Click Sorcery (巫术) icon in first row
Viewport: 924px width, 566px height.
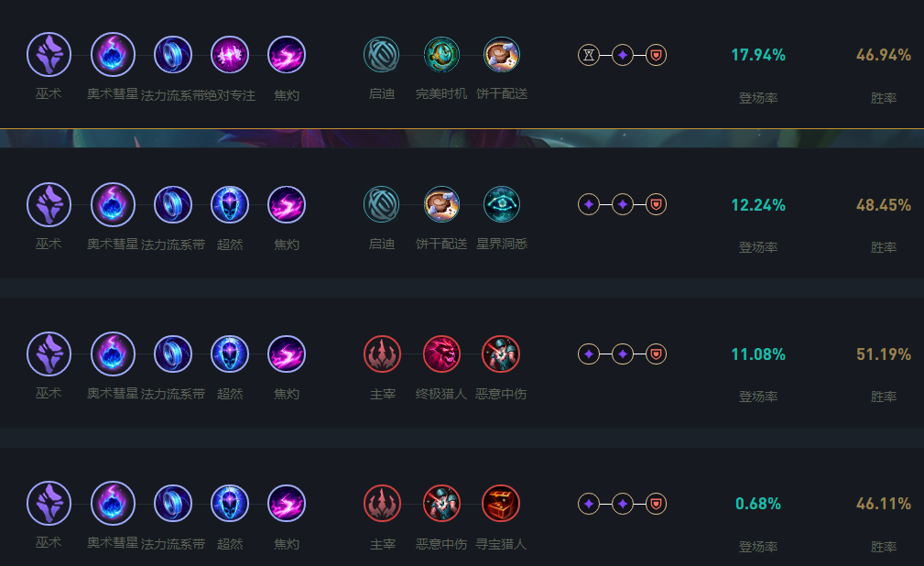tap(49, 55)
